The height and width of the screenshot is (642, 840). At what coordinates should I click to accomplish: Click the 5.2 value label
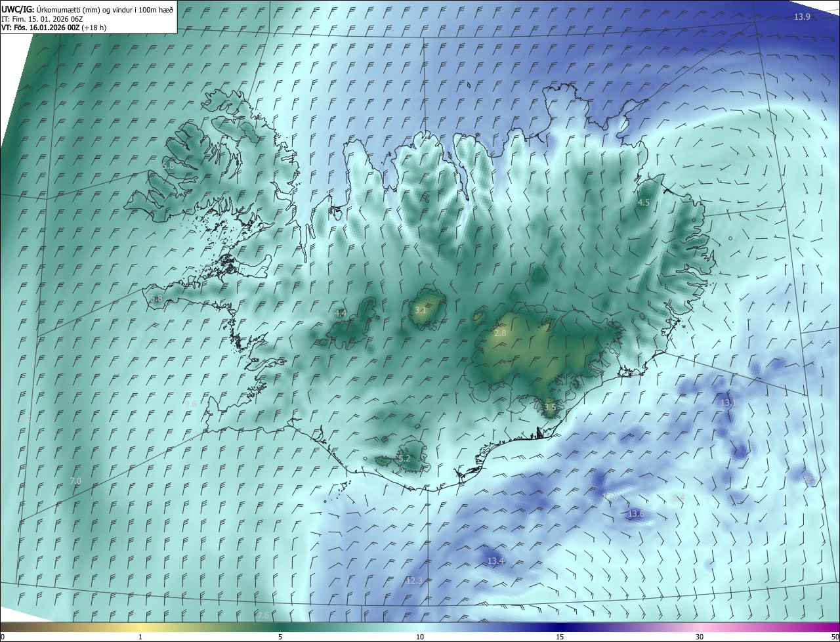404,458
